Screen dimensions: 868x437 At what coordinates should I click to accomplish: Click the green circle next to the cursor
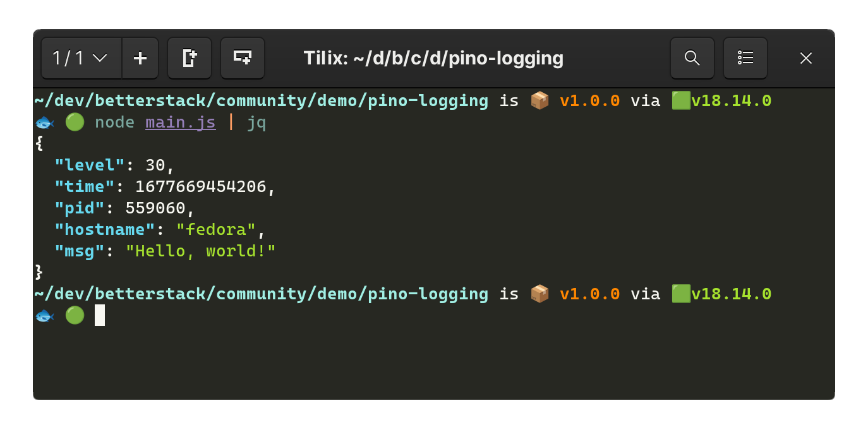pyautogui.click(x=75, y=315)
